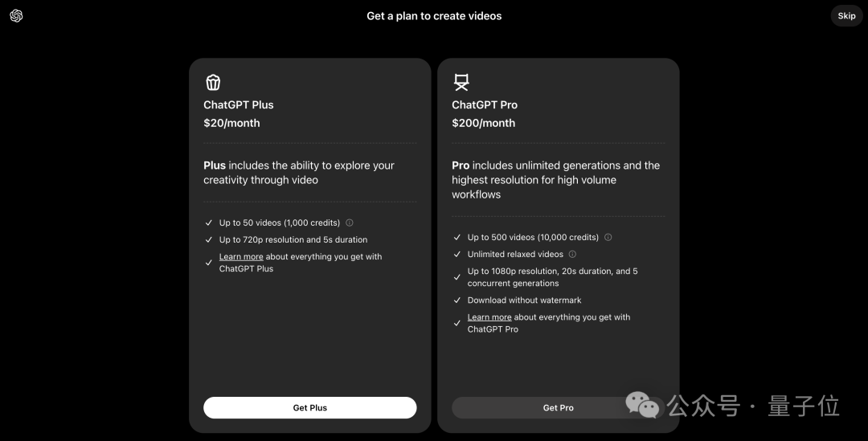Click checkmark beside Up to 50 videos
Screen dimensions: 868x441
pyautogui.click(x=209, y=223)
